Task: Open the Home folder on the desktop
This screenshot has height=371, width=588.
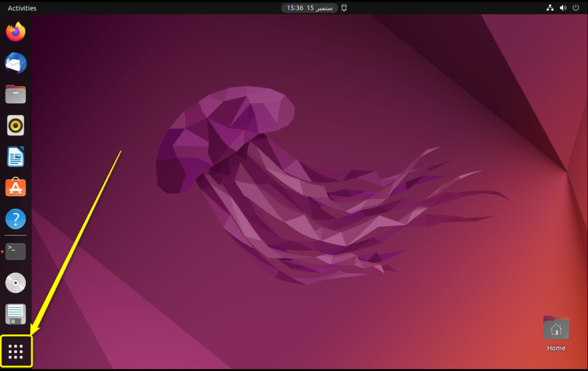Action: coord(556,329)
